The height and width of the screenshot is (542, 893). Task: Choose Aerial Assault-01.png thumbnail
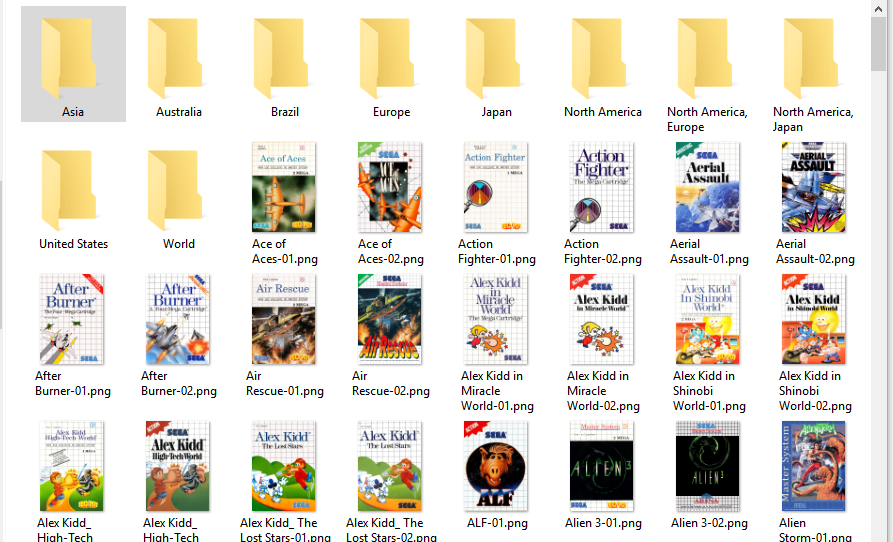707,187
